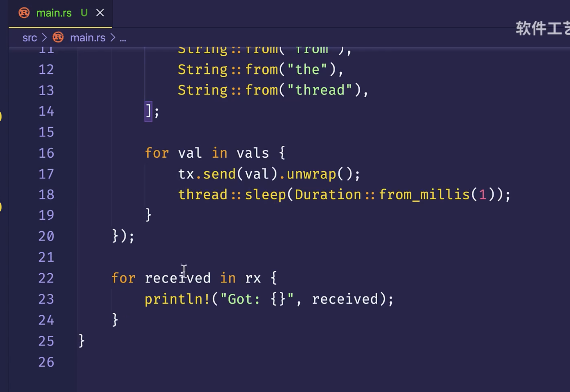Click the rx variable in the for loop
Viewport: 570px width, 392px height.
click(253, 278)
